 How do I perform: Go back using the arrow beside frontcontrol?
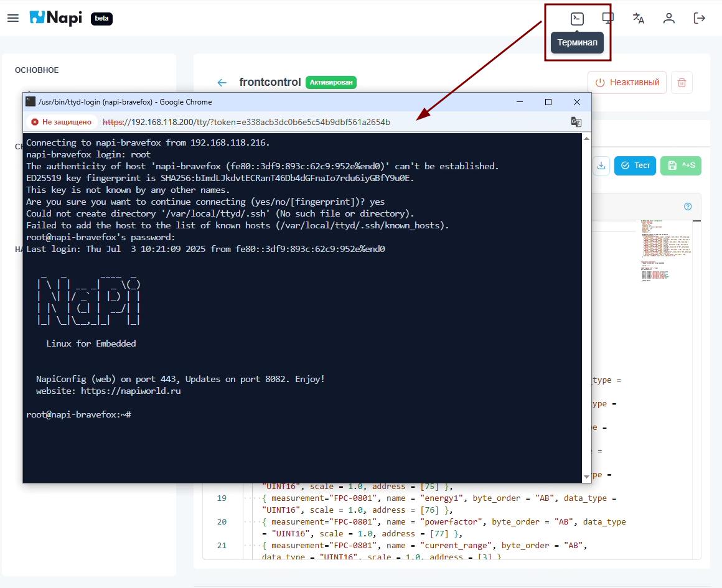222,82
